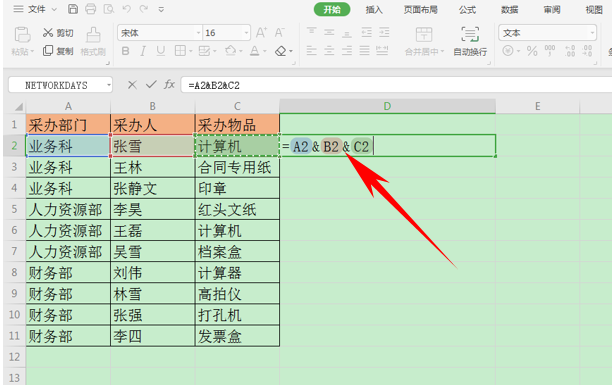Click the 合并居中 merge and center button

(424, 41)
